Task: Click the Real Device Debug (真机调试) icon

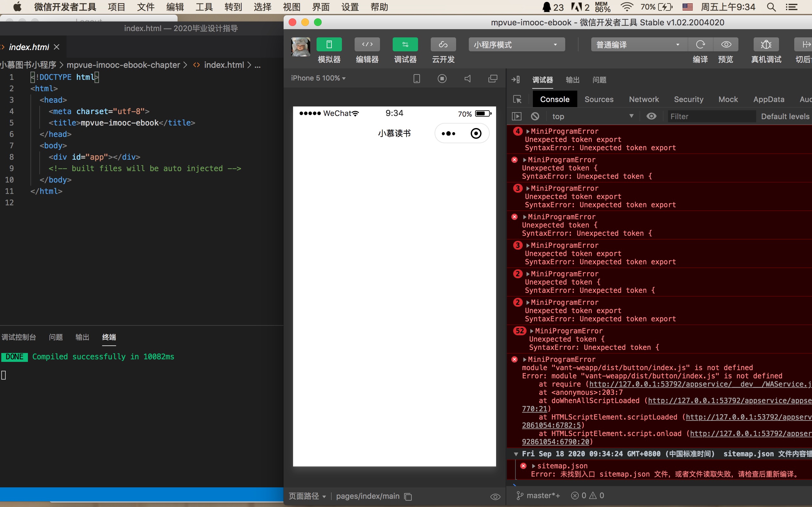Action: tap(766, 45)
